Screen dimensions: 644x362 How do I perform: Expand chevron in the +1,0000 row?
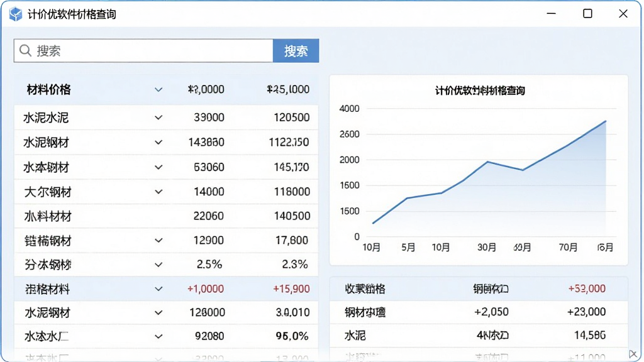pyautogui.click(x=158, y=288)
